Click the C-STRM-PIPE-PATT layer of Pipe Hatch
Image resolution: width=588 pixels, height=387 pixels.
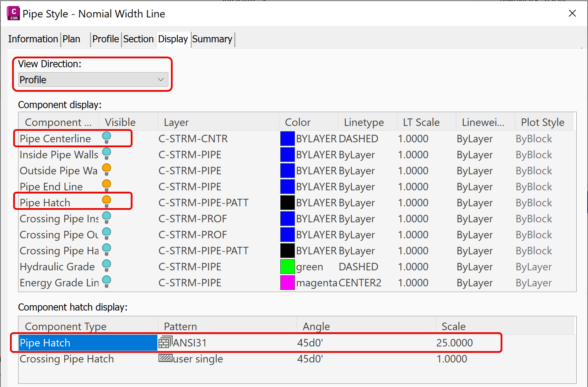click(203, 202)
